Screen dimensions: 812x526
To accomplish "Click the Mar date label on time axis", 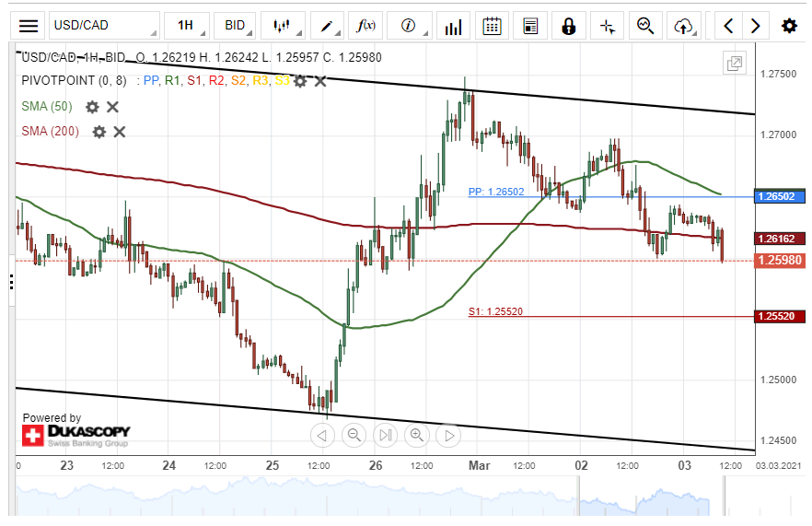I will (x=479, y=465).
